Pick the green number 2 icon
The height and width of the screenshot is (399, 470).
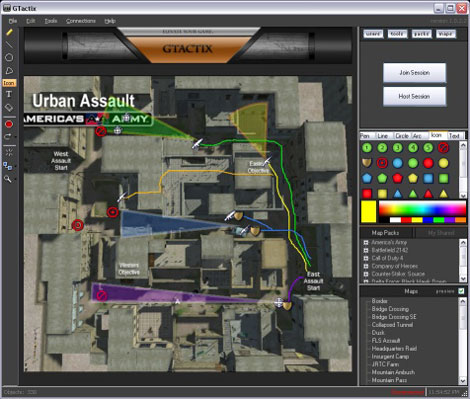[x=382, y=148]
